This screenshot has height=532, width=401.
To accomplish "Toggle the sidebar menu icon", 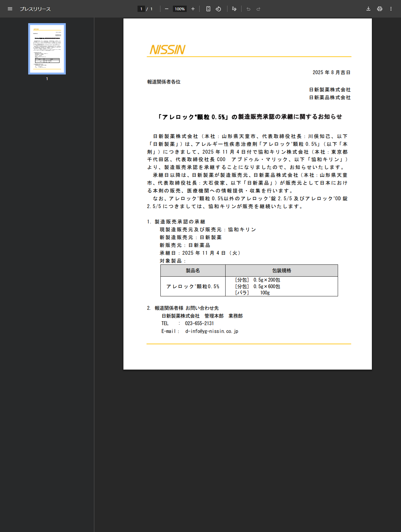I will [10, 9].
